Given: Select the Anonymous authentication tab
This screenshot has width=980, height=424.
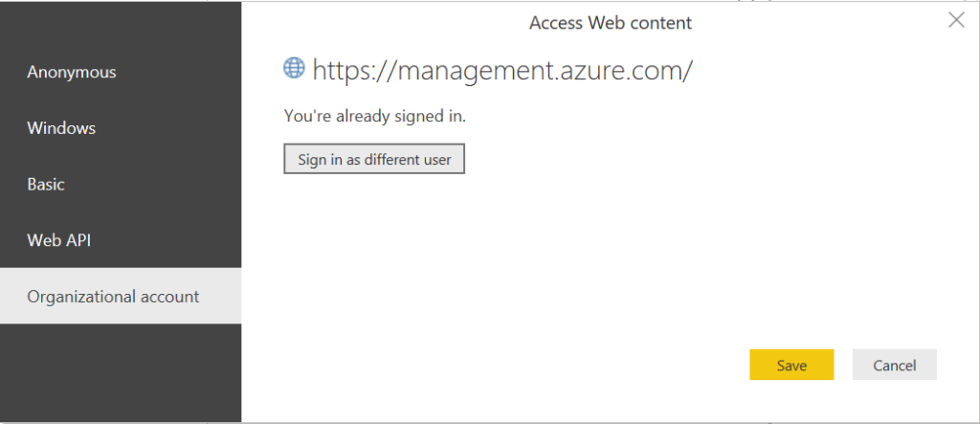Looking at the screenshot, I should coord(121,72).
